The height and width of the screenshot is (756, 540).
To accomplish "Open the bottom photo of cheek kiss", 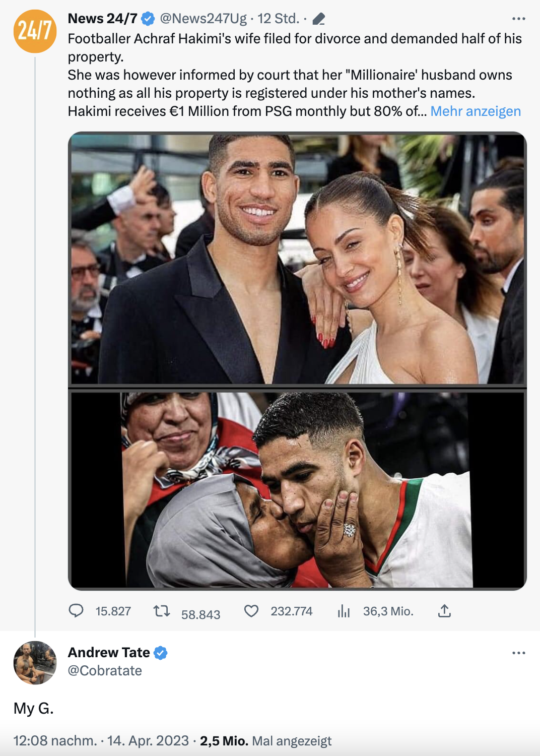I will click(297, 489).
